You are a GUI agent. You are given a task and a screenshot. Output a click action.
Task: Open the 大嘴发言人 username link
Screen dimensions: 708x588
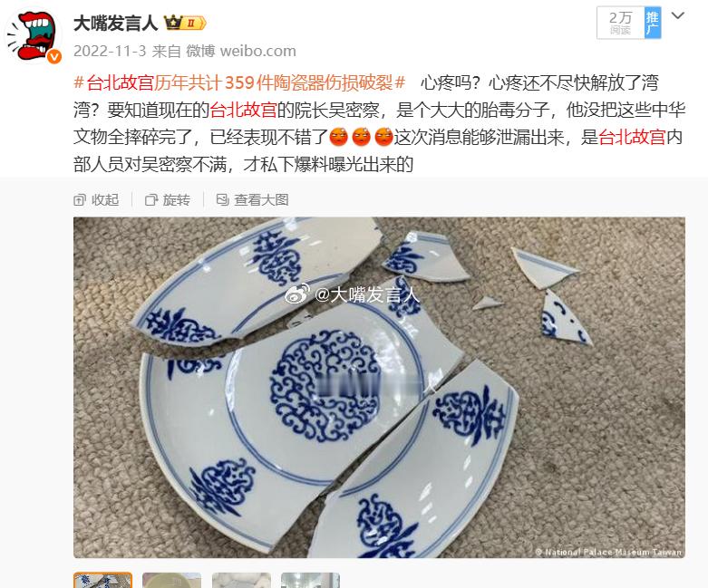pyautogui.click(x=116, y=23)
